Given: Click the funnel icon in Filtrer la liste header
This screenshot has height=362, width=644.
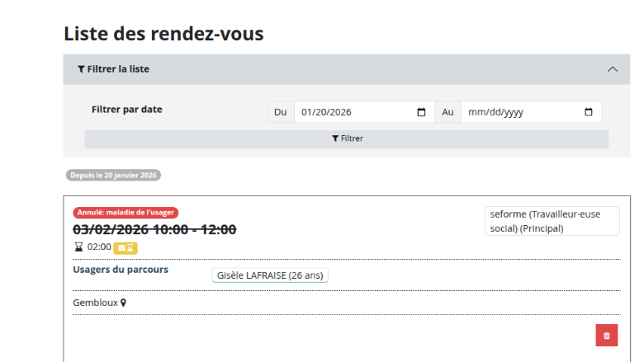Looking at the screenshot, I should pos(81,69).
